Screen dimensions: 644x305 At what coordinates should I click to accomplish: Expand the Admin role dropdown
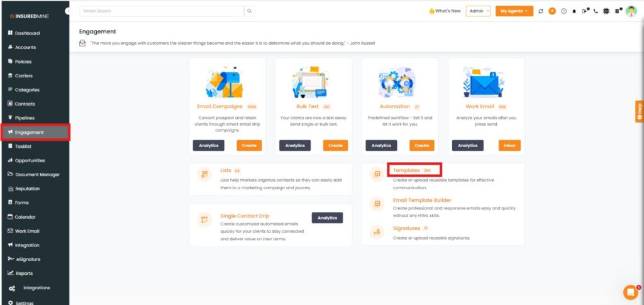click(x=478, y=11)
